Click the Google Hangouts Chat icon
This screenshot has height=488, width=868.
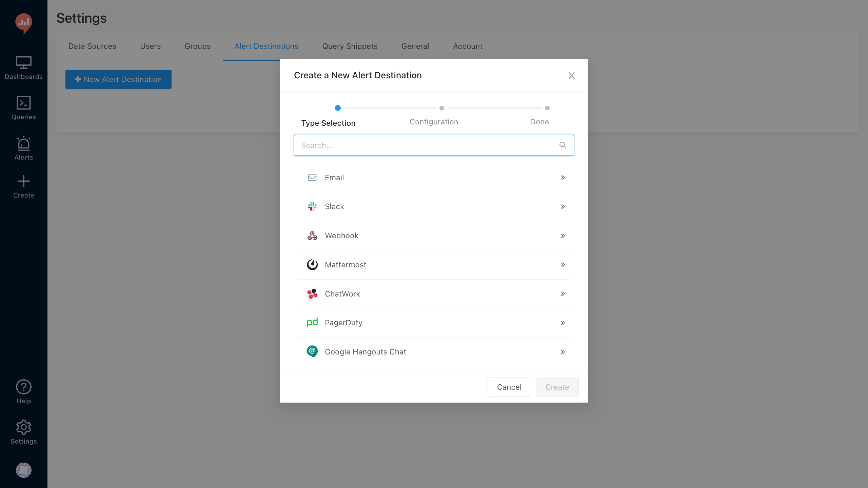pos(312,351)
